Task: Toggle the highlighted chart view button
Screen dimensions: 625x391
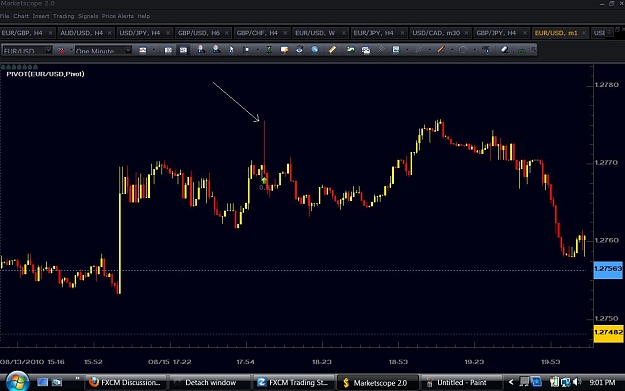Action: point(183,50)
